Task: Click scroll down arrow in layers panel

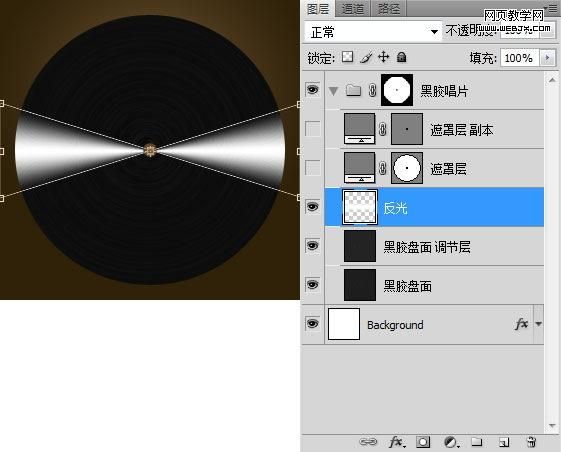Action: point(552,426)
